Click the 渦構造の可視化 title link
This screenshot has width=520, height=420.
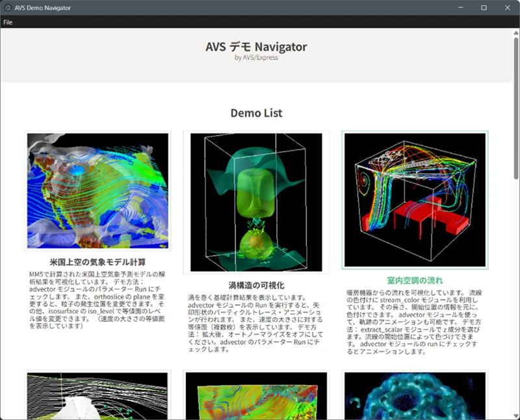tap(256, 285)
